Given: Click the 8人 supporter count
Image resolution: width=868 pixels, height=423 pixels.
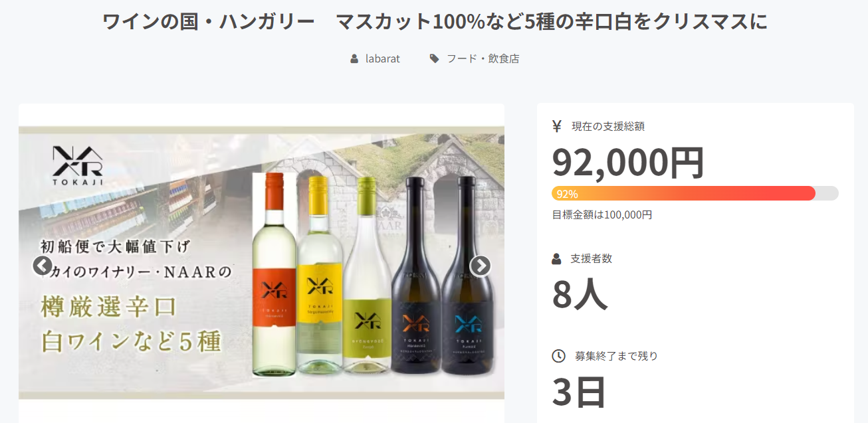Looking at the screenshot, I should coord(580,294).
